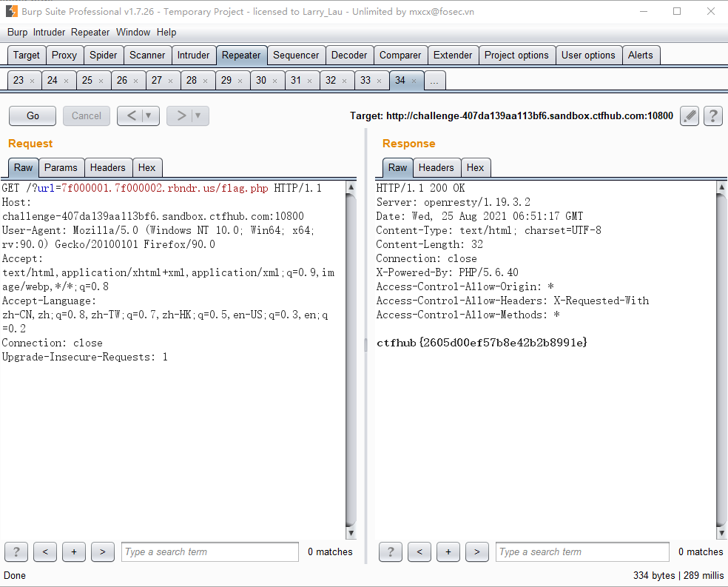Click the edit target pencil icon
The image size is (728, 587).
click(690, 115)
